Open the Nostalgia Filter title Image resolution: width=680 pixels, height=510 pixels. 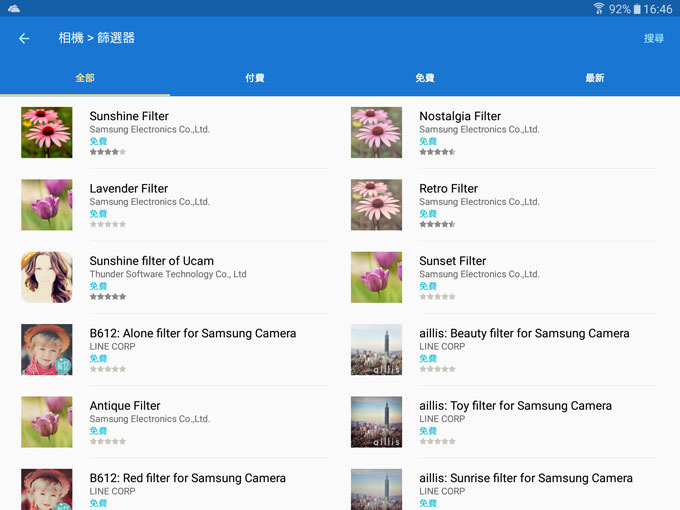460,116
